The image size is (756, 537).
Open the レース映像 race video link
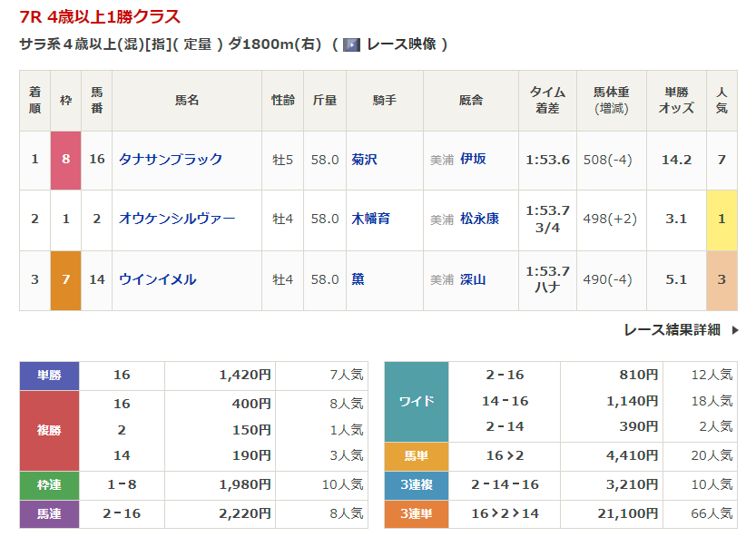coord(400,44)
